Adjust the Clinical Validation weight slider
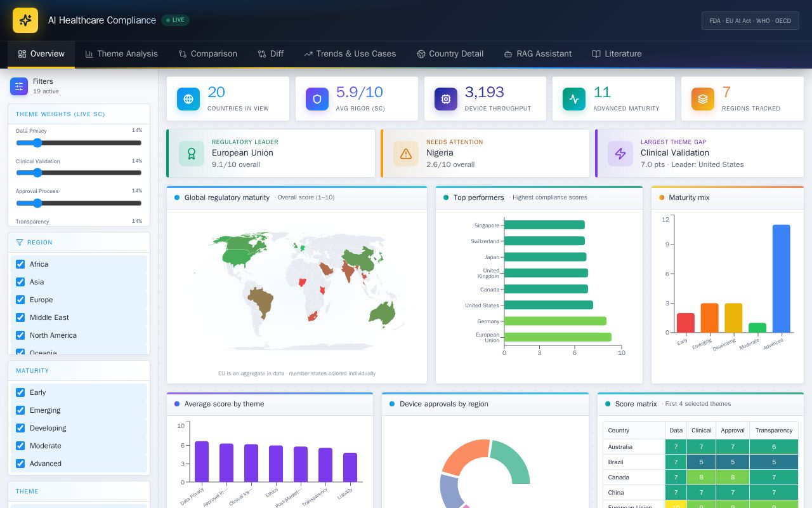The height and width of the screenshot is (508, 812). (x=79, y=173)
